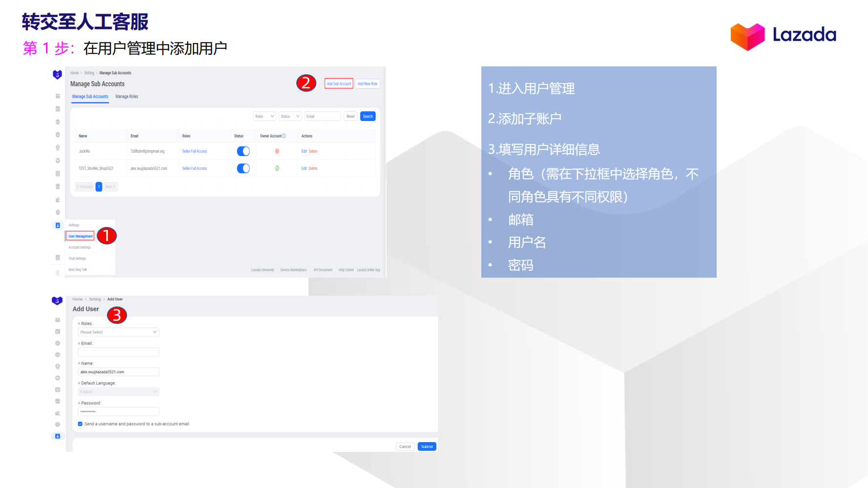Click Home breadcrumb in Manage Sub Accounts screenshot

click(x=74, y=73)
